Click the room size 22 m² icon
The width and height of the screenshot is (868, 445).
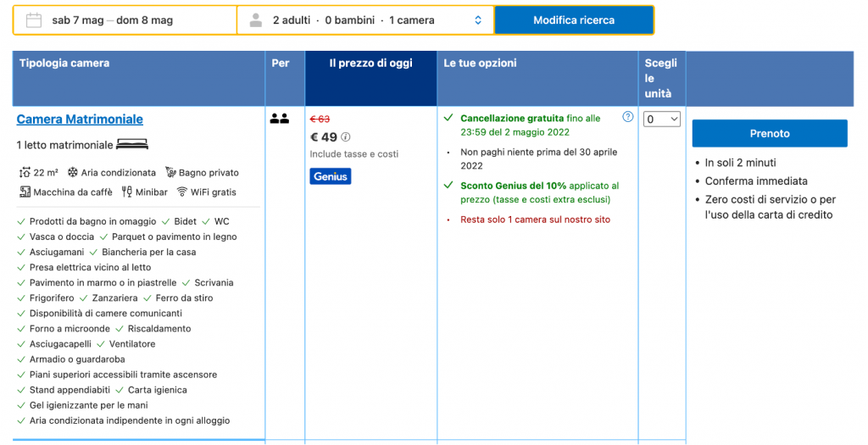(24, 173)
